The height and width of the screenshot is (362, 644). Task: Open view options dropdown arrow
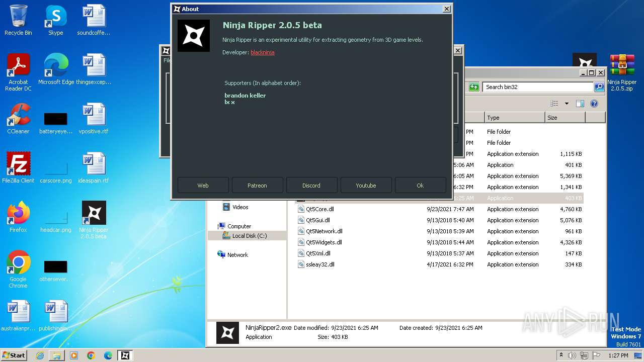(x=567, y=104)
